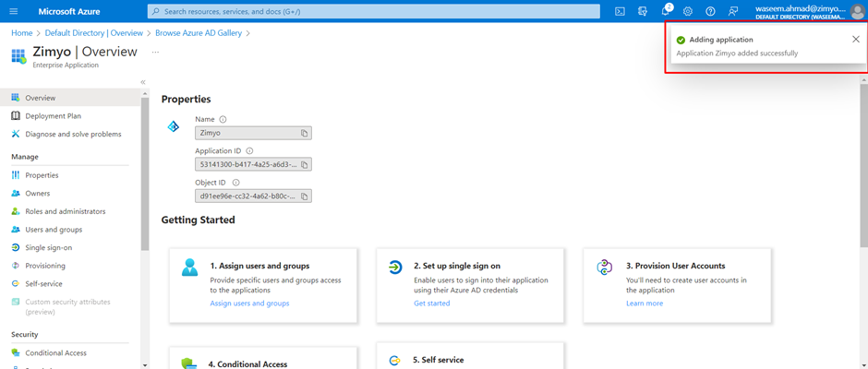The image size is (868, 369).
Task: Click the 4. Conditional Access card heading
Action: (247, 364)
